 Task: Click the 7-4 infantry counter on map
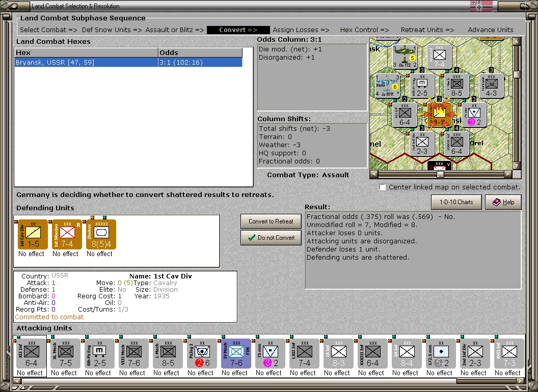click(440, 56)
